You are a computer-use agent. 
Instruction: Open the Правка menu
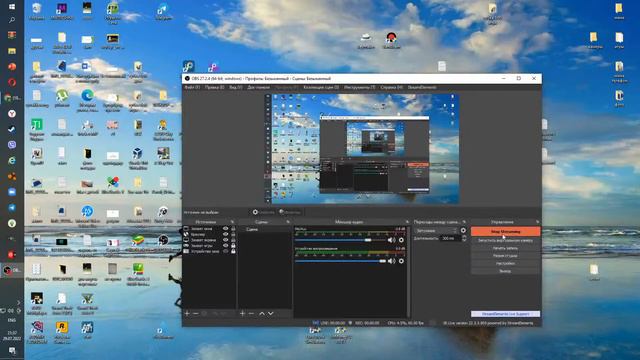(214, 87)
